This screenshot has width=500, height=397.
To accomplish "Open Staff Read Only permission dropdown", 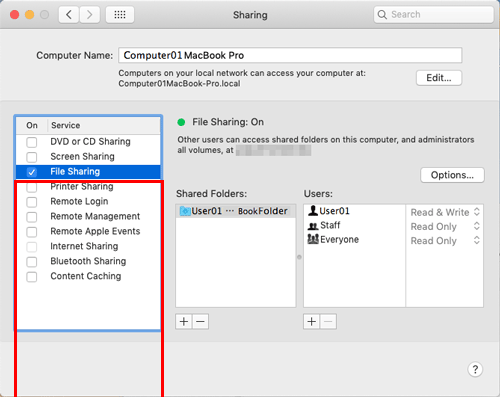I will coord(445,227).
